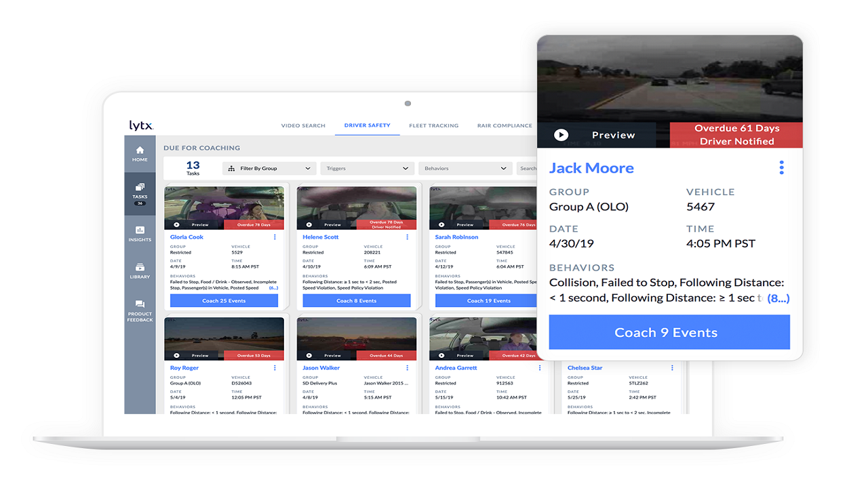
Task: Open the Jack Moore card options menu
Action: pyautogui.click(x=782, y=167)
